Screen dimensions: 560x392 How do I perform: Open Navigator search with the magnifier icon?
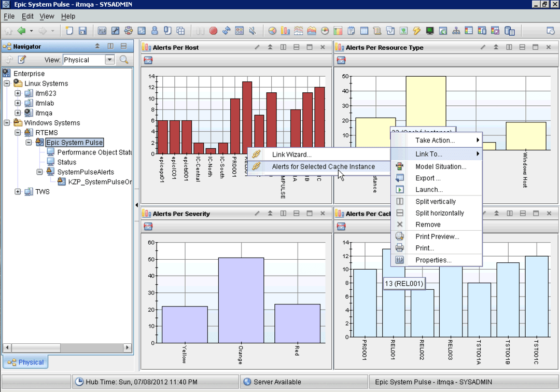[124, 60]
